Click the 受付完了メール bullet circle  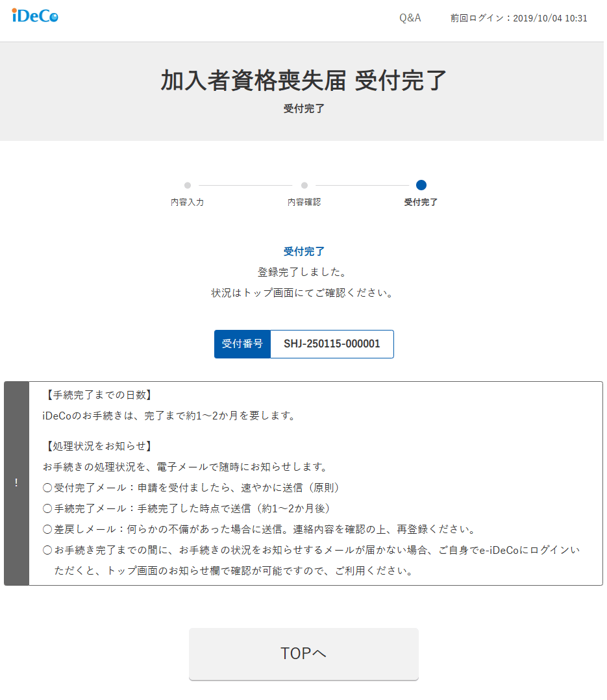tap(47, 488)
